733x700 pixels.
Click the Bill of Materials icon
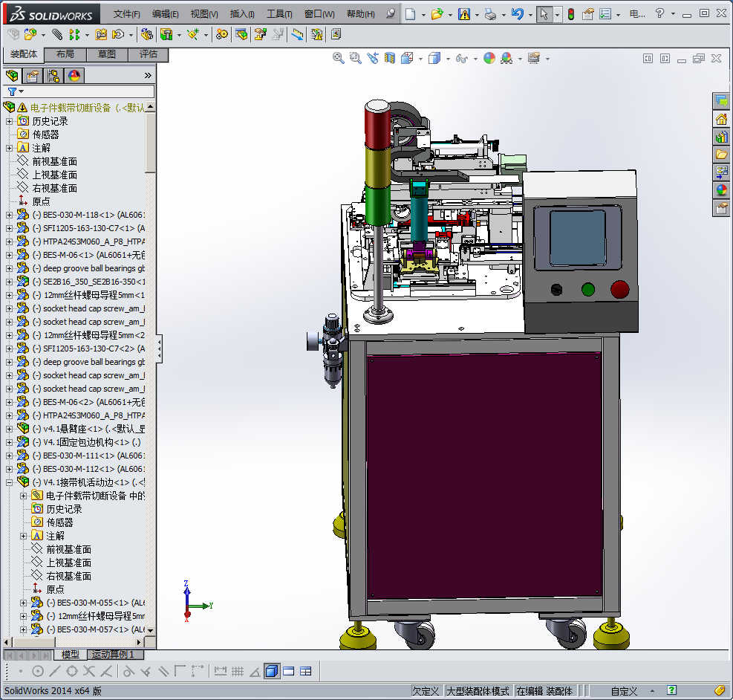coord(241,34)
